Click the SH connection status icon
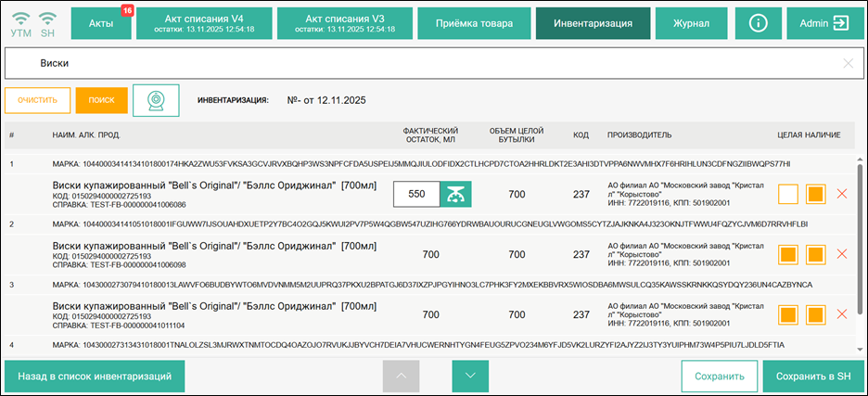The width and height of the screenshot is (868, 396). click(x=48, y=23)
